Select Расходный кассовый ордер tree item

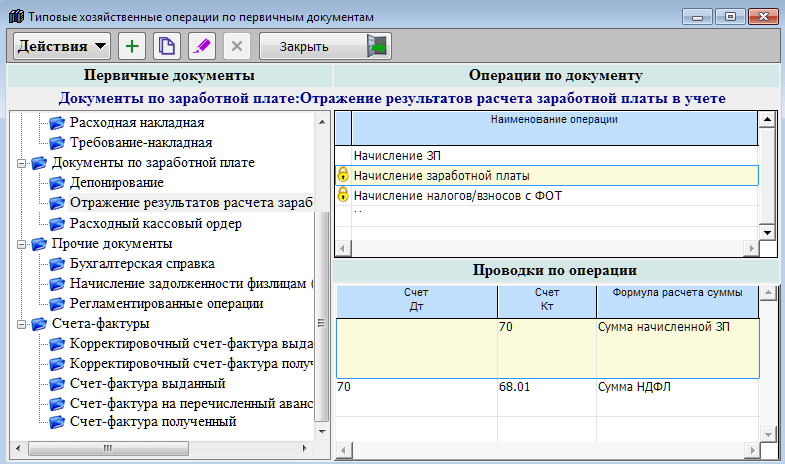tap(156, 223)
